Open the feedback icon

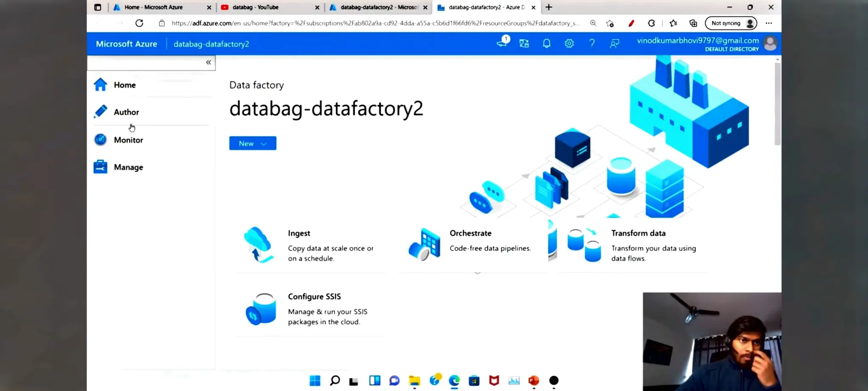point(615,43)
